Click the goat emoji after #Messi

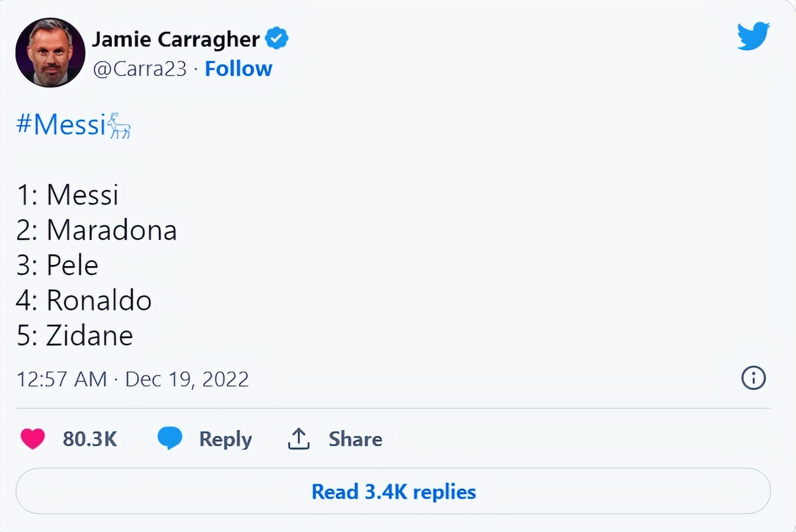[x=120, y=125]
